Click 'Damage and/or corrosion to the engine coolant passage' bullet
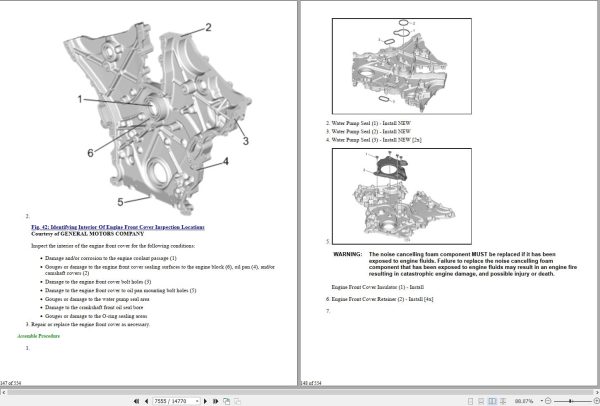The height and width of the screenshot is (406, 600). tap(111, 258)
